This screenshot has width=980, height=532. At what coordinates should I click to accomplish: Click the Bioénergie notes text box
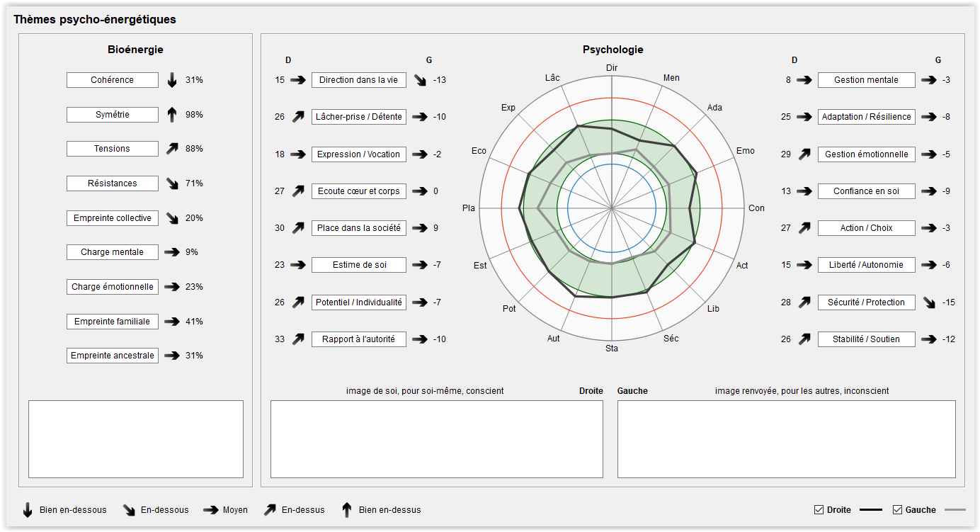pyautogui.click(x=136, y=439)
